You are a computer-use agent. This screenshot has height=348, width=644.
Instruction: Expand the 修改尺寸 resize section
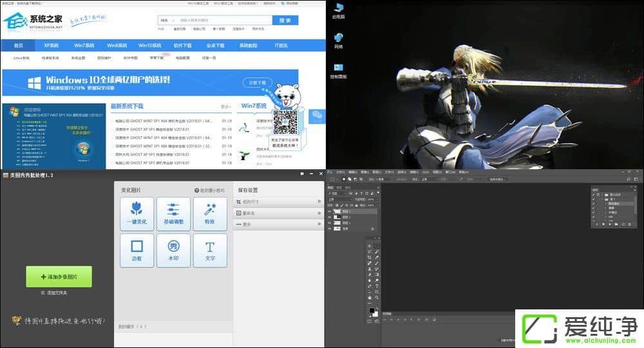(x=277, y=201)
